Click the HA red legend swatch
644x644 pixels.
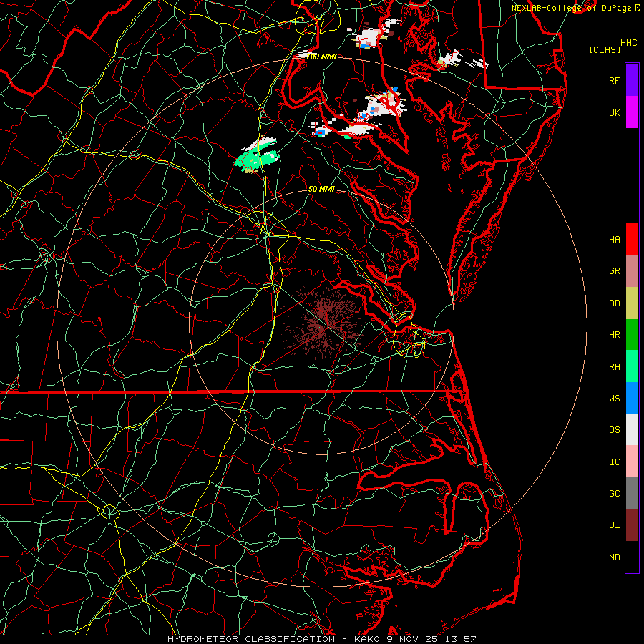[x=632, y=239]
